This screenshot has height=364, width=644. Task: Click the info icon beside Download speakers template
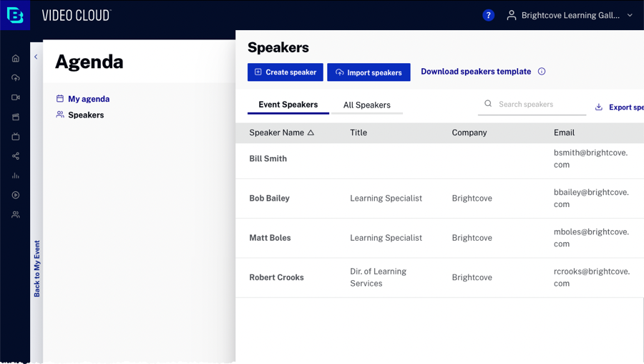point(542,72)
